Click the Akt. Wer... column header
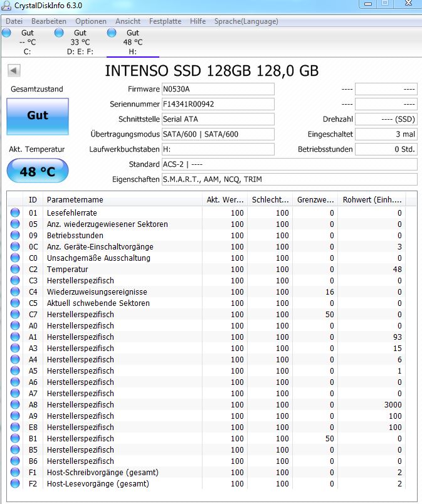Screen dimensions: 422x504 [x=225, y=199]
